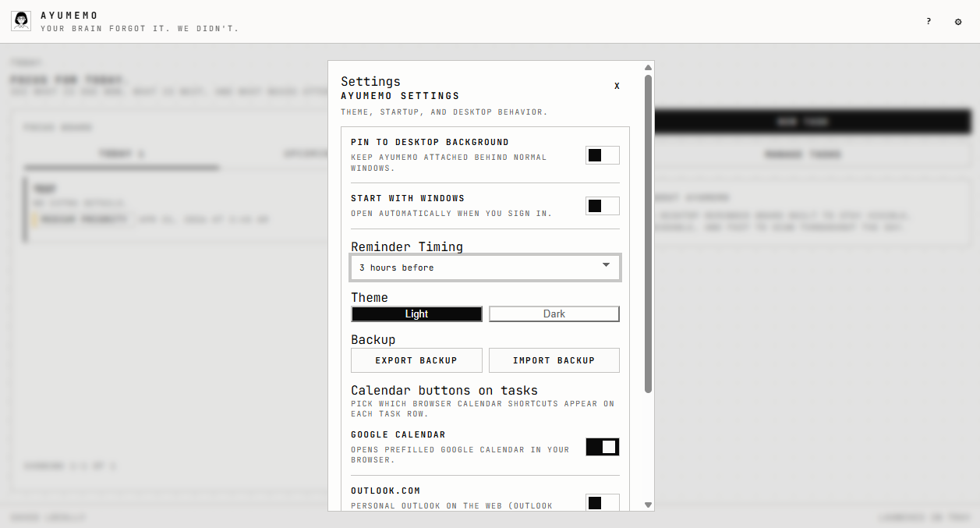Screen dimensions: 980x528
Task: Click the 'AYUMEMO' app title text
Action: pyautogui.click(x=69, y=16)
